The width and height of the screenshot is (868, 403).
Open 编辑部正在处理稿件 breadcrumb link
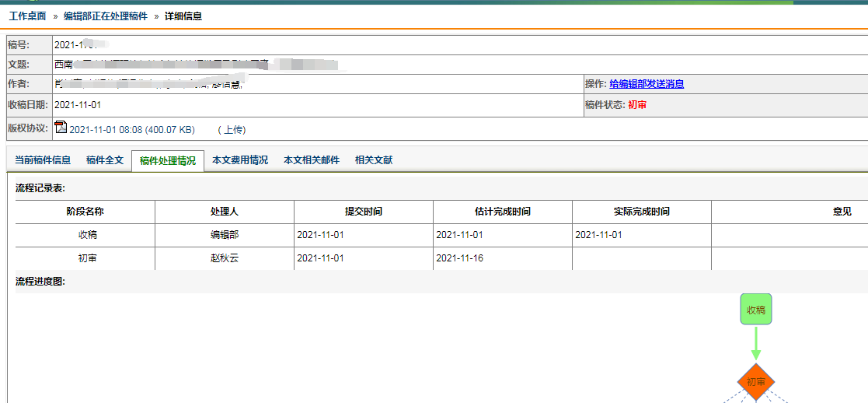106,16
